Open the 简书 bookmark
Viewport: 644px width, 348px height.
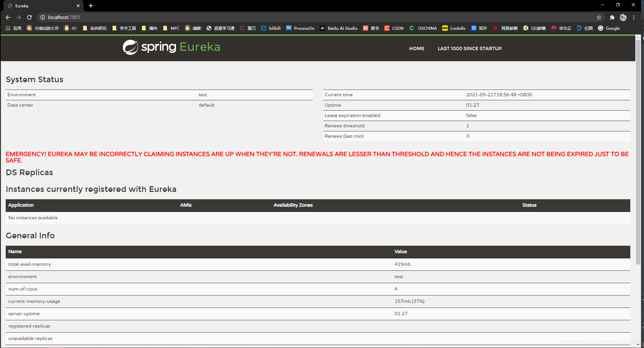(x=371, y=28)
